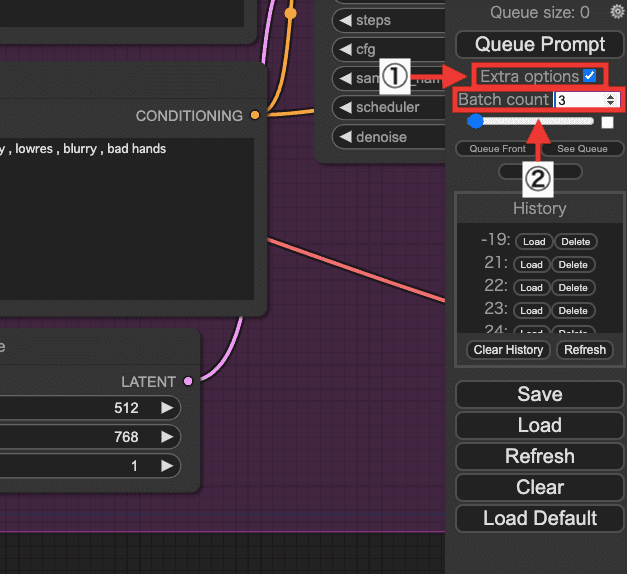Decrement steps using its left arrow
Screen dimensions: 627x574
345,20
